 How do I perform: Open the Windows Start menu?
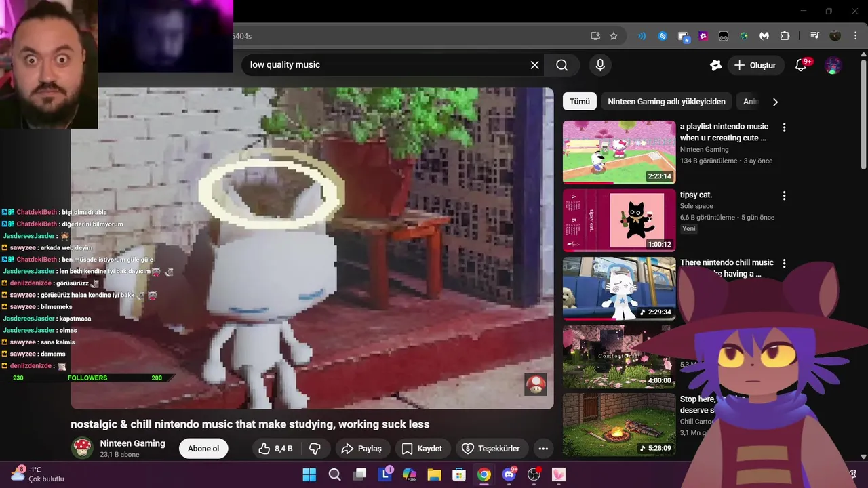(x=309, y=474)
